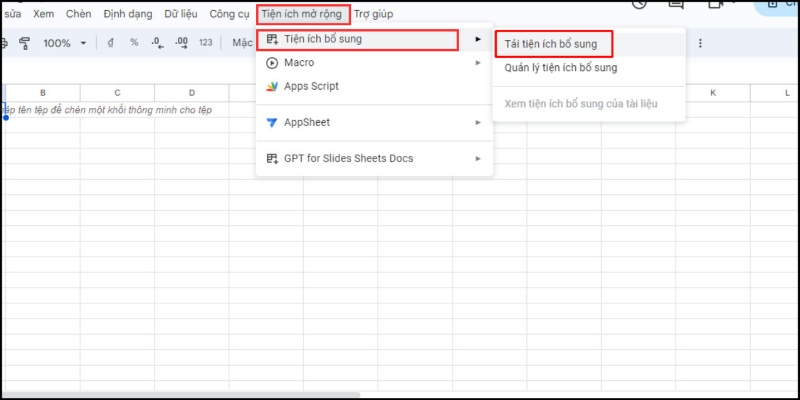This screenshot has height=400, width=800.
Task: Select column B header
Action: 43,93
